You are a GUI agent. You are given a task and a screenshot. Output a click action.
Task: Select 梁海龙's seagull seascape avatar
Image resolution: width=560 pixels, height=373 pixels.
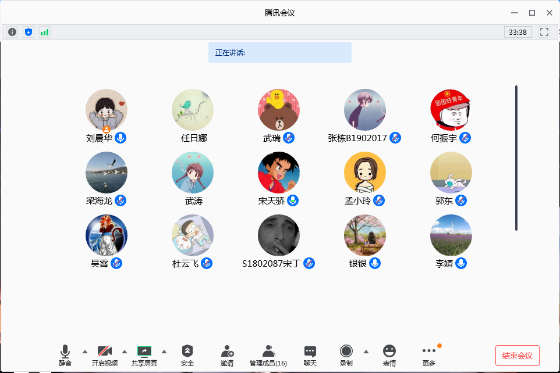106,173
